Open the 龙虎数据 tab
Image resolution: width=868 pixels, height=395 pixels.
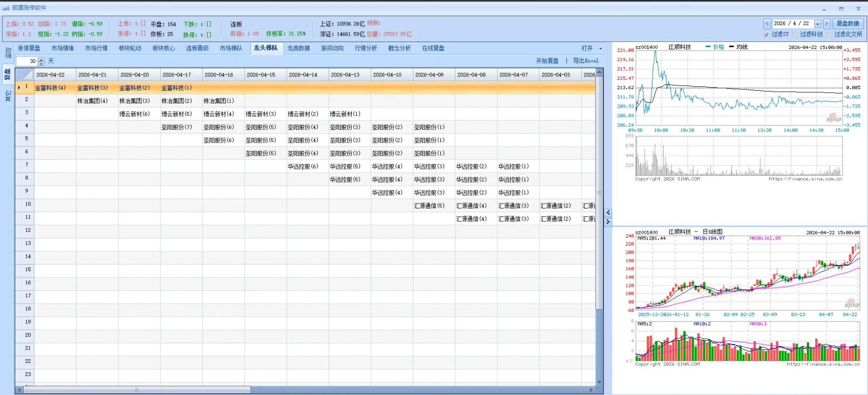(x=299, y=48)
